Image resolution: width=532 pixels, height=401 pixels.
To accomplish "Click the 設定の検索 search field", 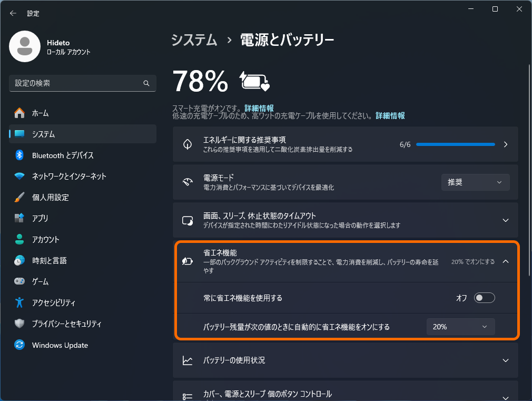I will [x=82, y=83].
